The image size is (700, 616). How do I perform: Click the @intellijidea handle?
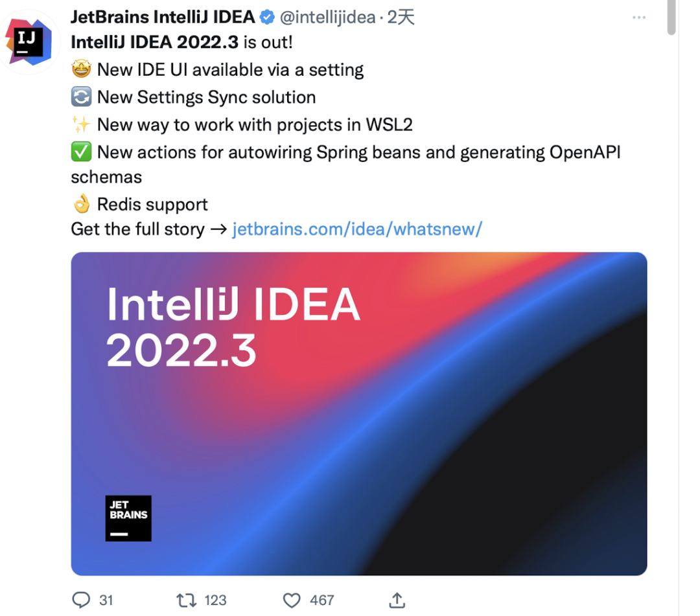click(327, 17)
